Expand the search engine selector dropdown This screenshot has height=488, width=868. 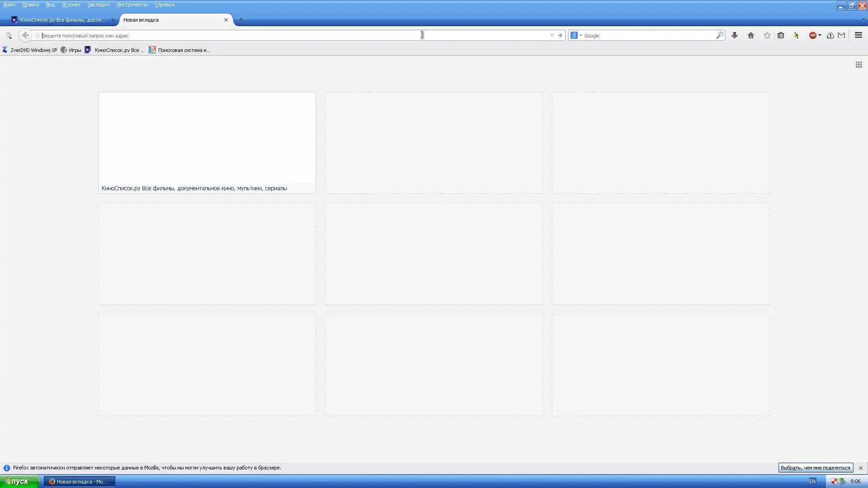point(580,35)
